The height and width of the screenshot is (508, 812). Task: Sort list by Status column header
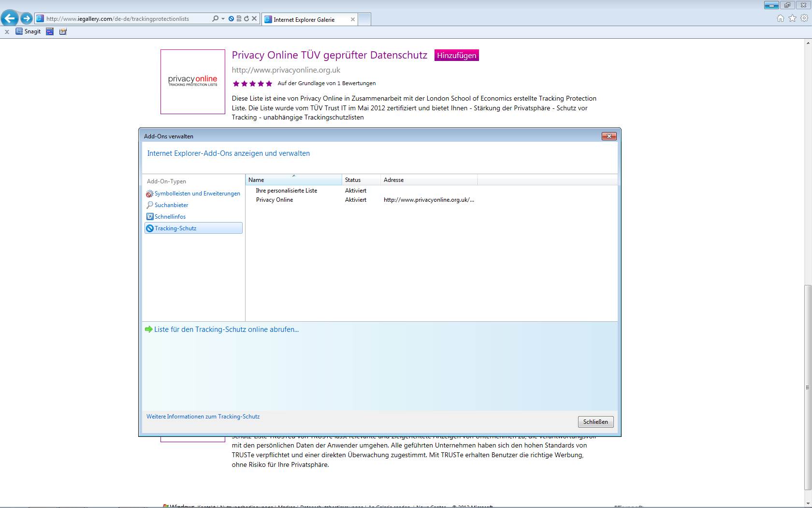[x=361, y=180]
